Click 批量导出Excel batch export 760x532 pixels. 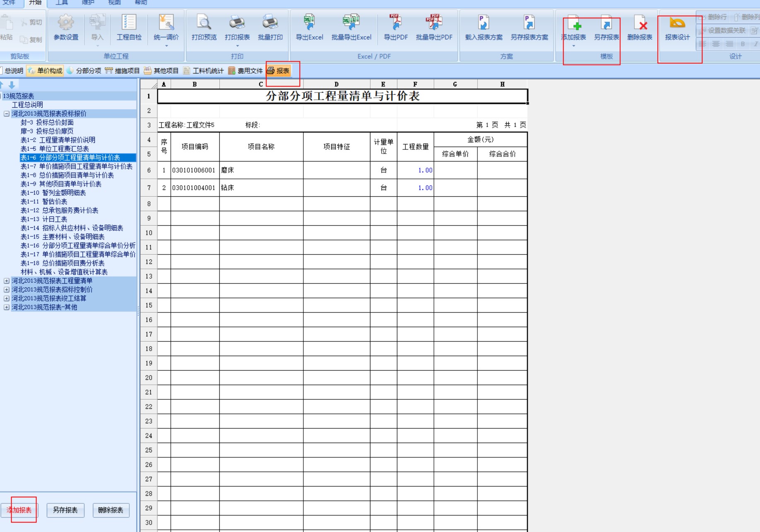point(351,28)
